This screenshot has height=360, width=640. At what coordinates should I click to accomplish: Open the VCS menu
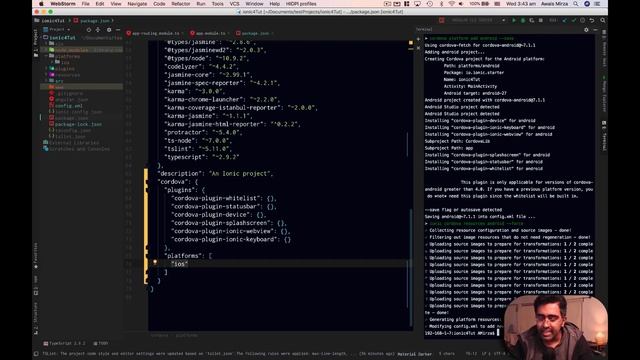click(235, 4)
